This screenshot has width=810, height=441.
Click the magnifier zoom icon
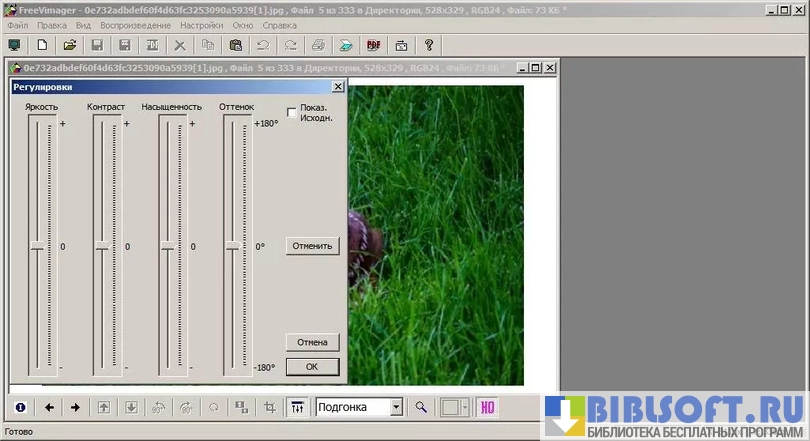coord(422,407)
